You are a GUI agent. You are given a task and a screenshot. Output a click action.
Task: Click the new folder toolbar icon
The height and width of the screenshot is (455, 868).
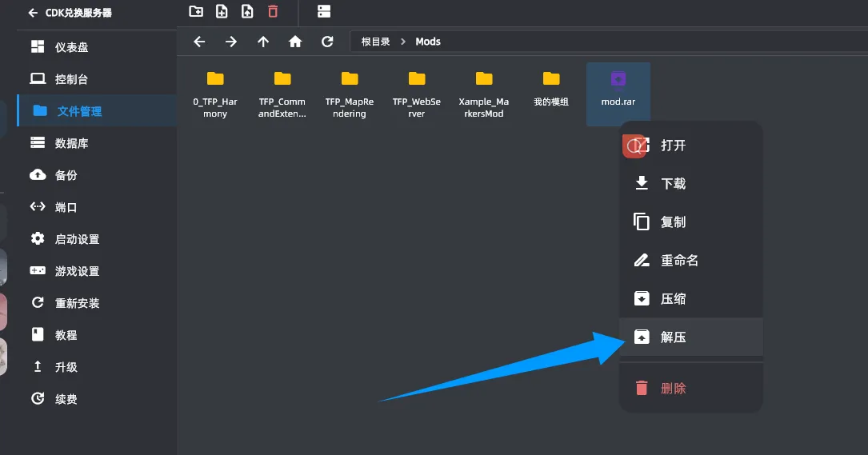click(x=196, y=11)
